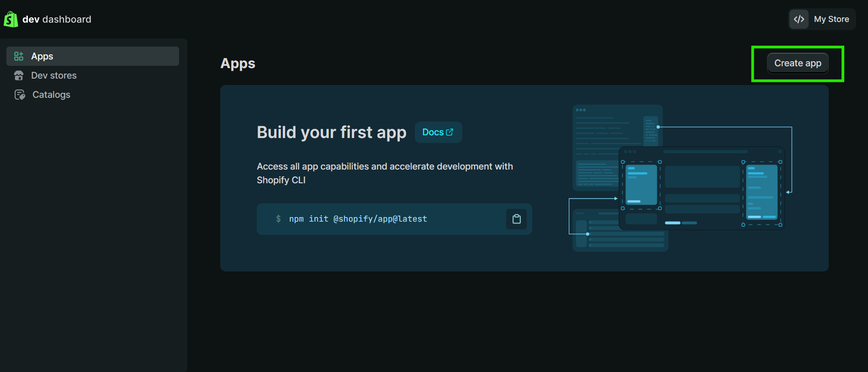Click the Shopify CLI description text
868x372 pixels.
pos(384,173)
